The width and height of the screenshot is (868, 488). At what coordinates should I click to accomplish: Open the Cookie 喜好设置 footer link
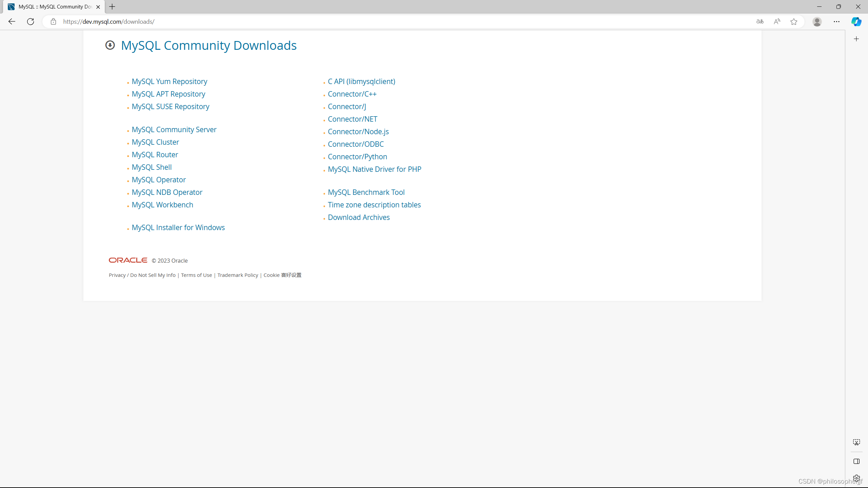coord(282,275)
